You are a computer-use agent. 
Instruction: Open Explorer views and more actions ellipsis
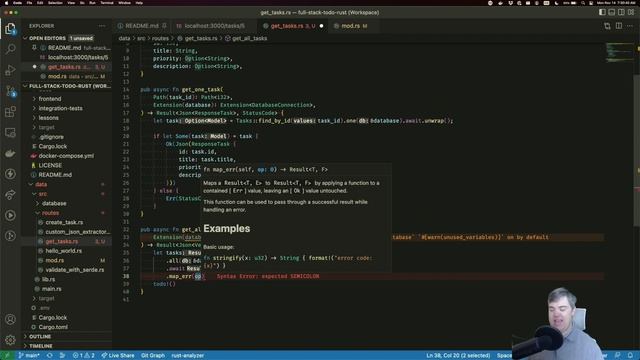102,26
